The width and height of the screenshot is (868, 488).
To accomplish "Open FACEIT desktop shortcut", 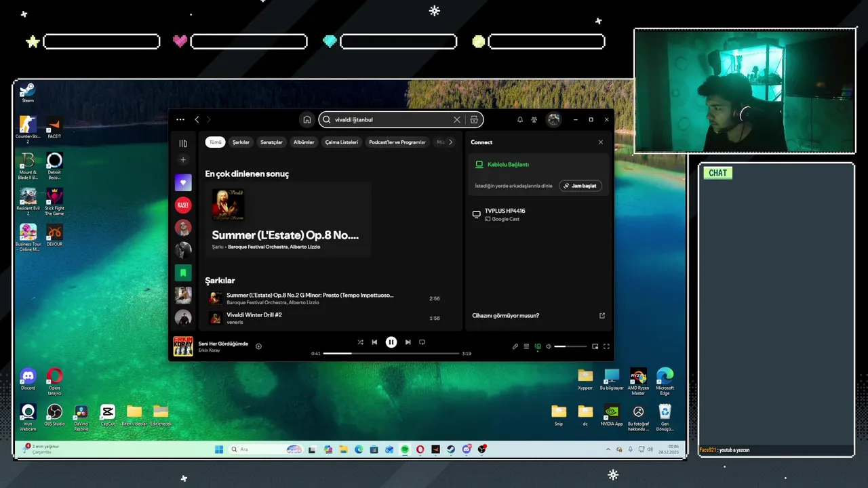I will pyautogui.click(x=54, y=127).
